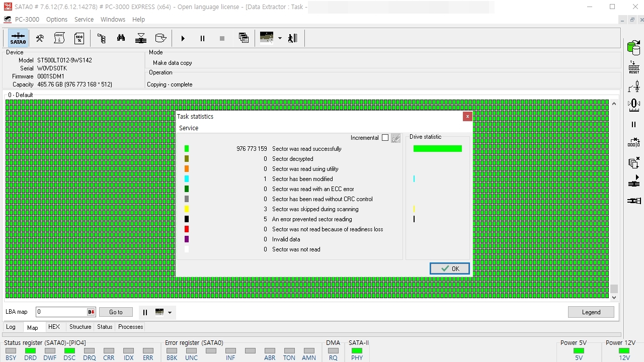Enable the Incremental checkbox
This screenshot has height=362, width=644.
pyautogui.click(x=385, y=138)
